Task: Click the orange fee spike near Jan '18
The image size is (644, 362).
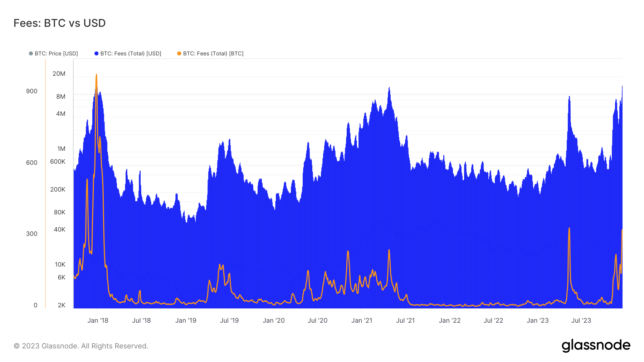Action: (96, 75)
